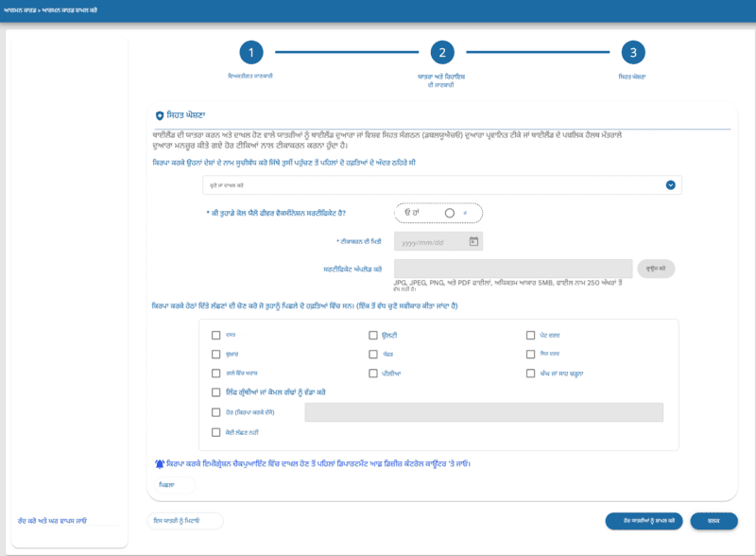Screen dimensions: 756x556
Task: Click the rightmost blue submit button at bottom
Action: 713,521
